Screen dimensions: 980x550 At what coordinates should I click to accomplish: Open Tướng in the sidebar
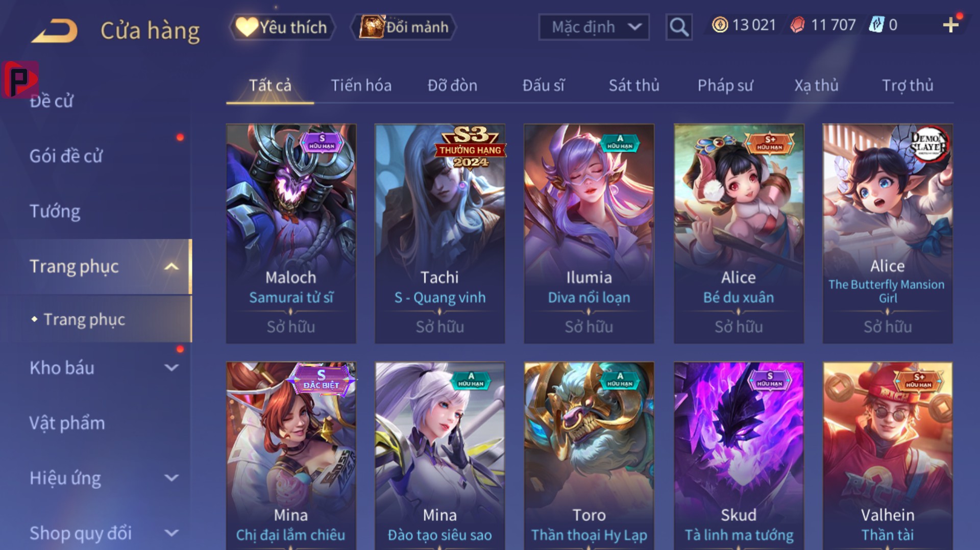point(55,211)
